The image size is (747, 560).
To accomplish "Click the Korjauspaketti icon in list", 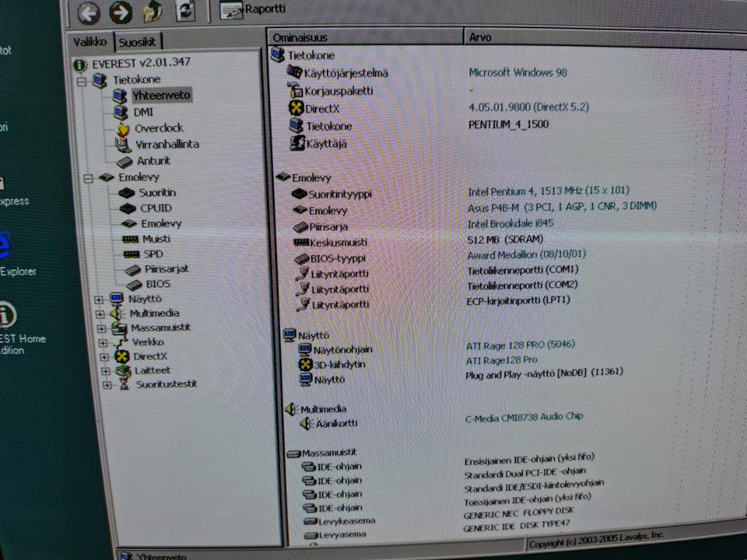I will tap(295, 90).
